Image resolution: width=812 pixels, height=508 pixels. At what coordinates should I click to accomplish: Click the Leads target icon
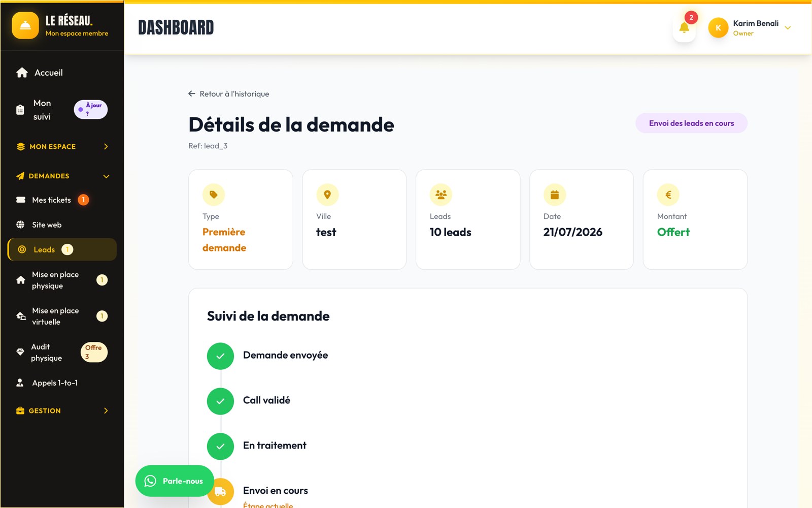point(22,249)
